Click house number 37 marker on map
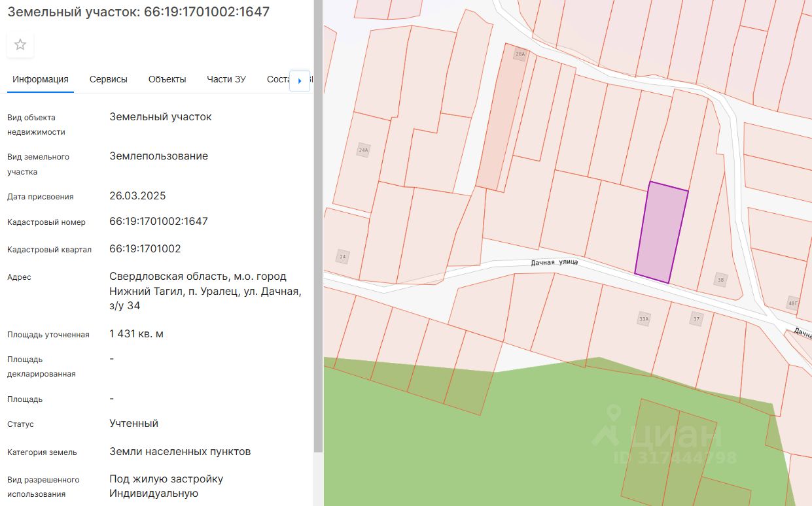Screen dimensions: 812x506 point(696,319)
